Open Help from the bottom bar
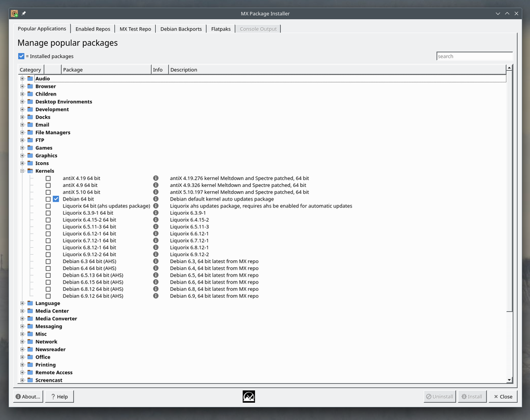The width and height of the screenshot is (530, 420). click(x=59, y=396)
